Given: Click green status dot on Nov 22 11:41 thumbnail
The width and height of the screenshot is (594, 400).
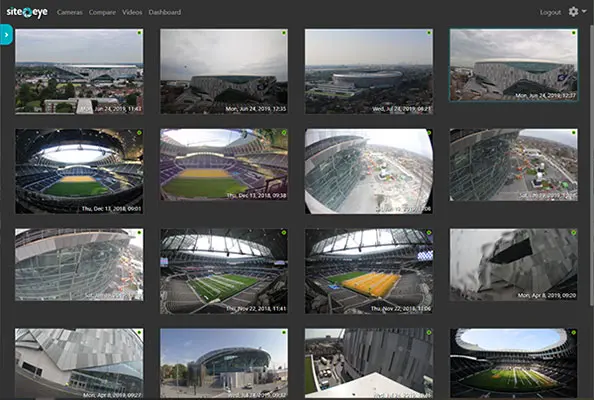Looking at the screenshot, I should pos(284,232).
